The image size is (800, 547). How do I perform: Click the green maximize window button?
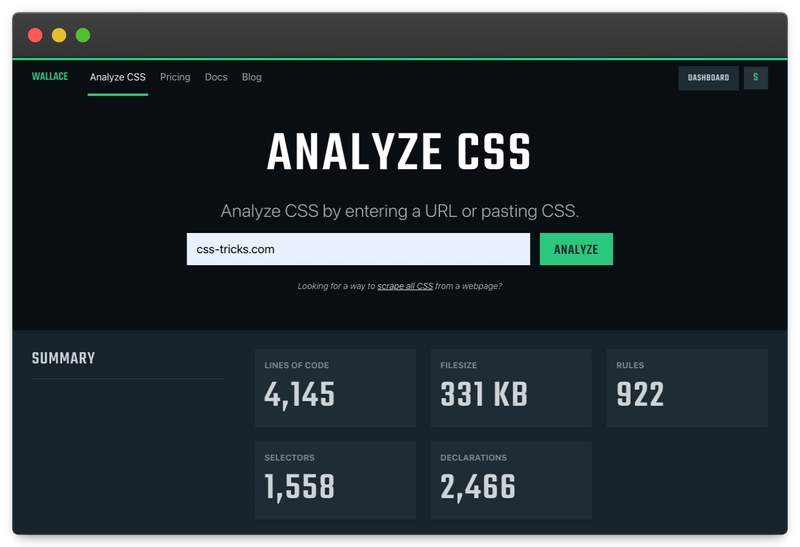coord(83,35)
